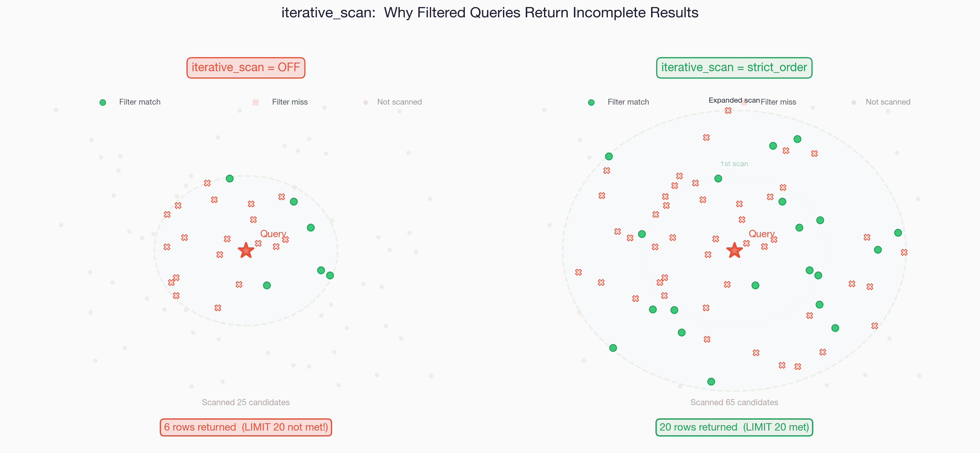Click the "6 rows returned" result box
This screenshot has width=980, height=453.
(x=246, y=427)
